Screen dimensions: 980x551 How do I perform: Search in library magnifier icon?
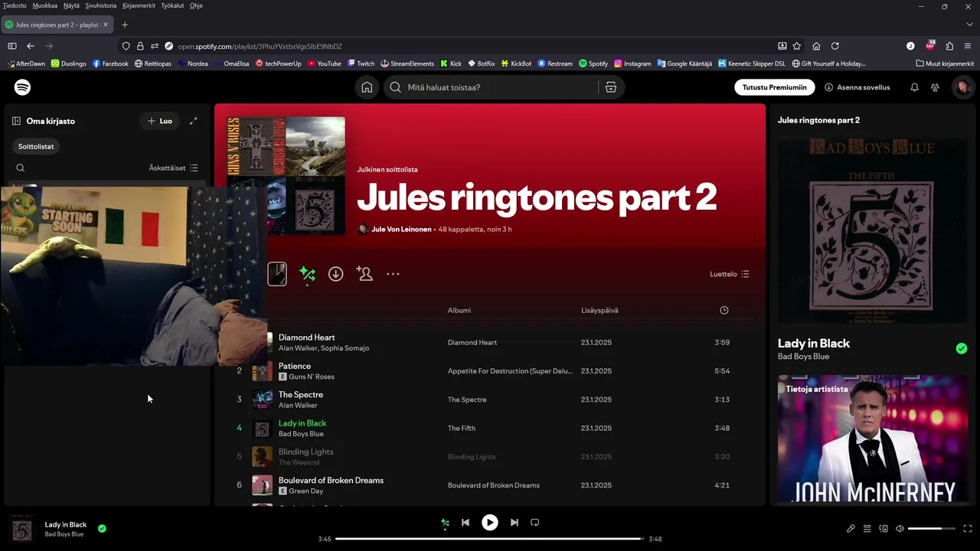(21, 168)
